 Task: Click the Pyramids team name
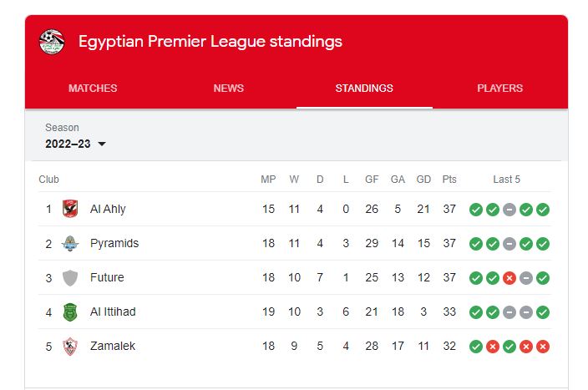(114, 243)
